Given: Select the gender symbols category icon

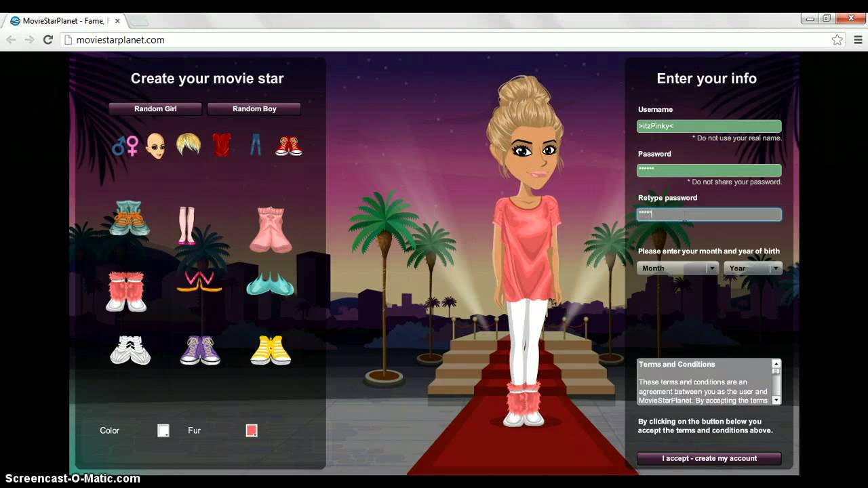Looking at the screenshot, I should coord(125,145).
